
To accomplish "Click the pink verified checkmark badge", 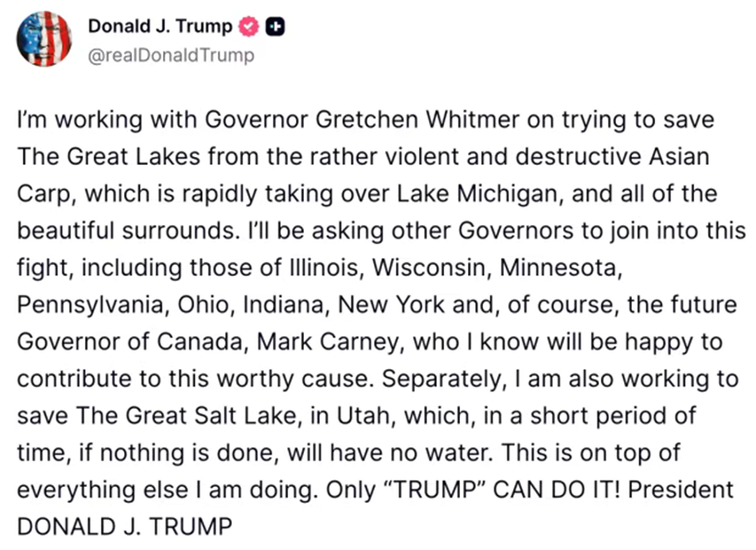I will [x=248, y=26].
